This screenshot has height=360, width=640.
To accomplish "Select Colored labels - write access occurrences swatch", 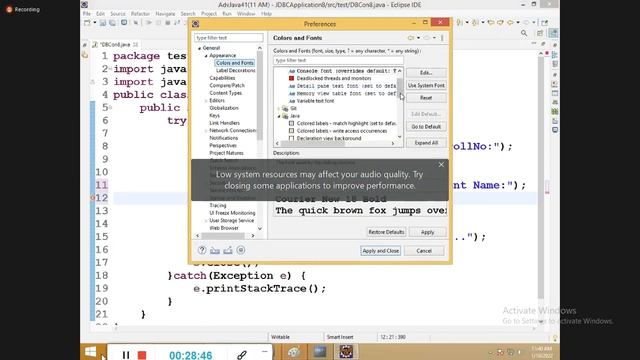I will pyautogui.click(x=291, y=131).
